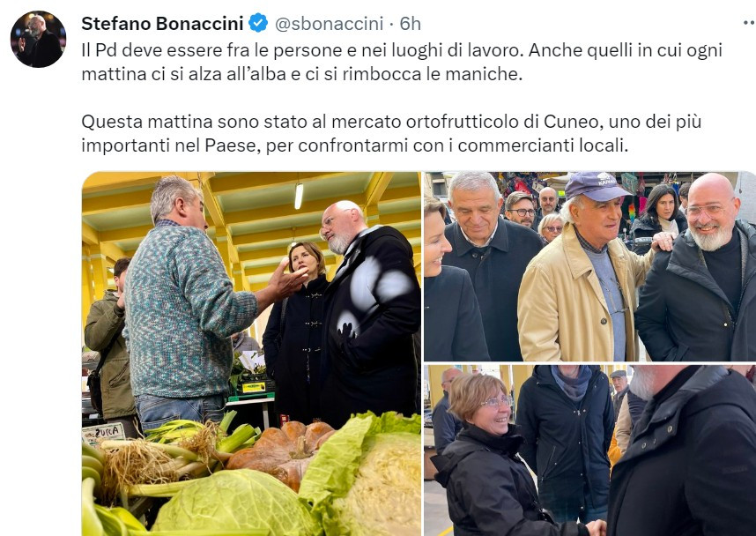Viewport: 756px width, 536px height.
Task: Click the blue verified checkmark badge
Action: (258, 23)
